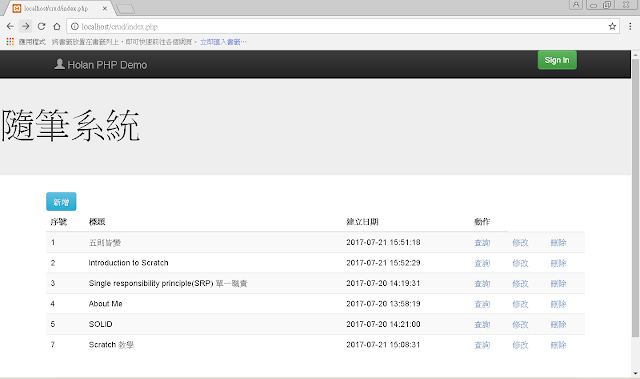Delete Scratch 教學 entry via 刪除
640x379 pixels.
tap(558, 345)
